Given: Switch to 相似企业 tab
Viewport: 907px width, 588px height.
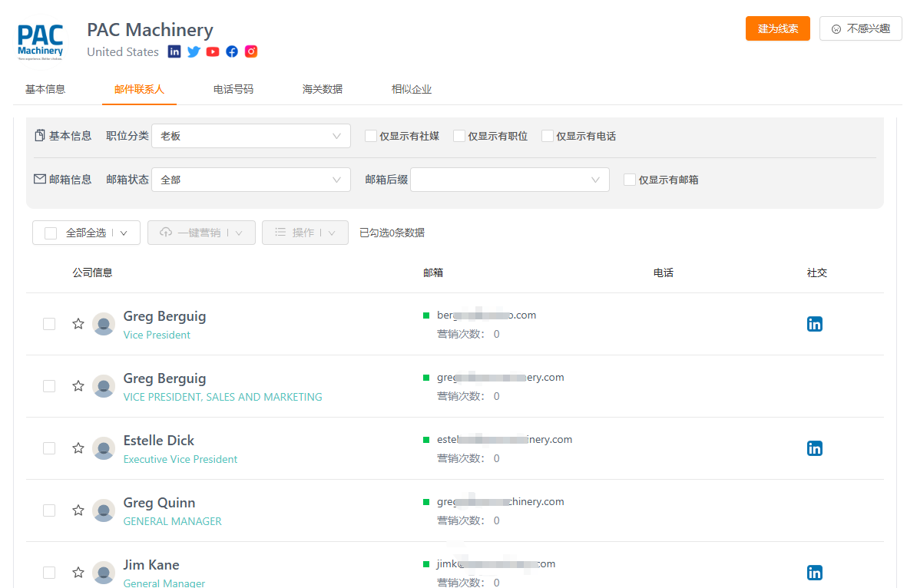Looking at the screenshot, I should pyautogui.click(x=412, y=89).
